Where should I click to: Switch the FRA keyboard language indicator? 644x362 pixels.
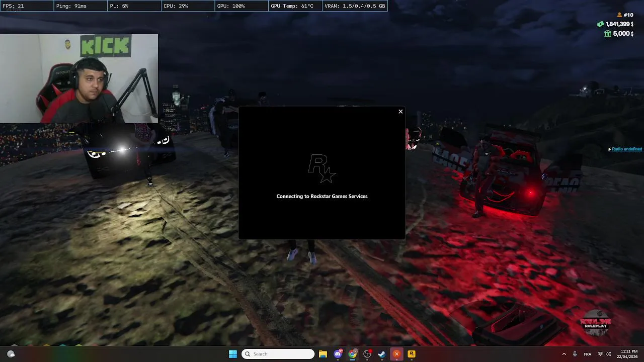click(x=588, y=354)
